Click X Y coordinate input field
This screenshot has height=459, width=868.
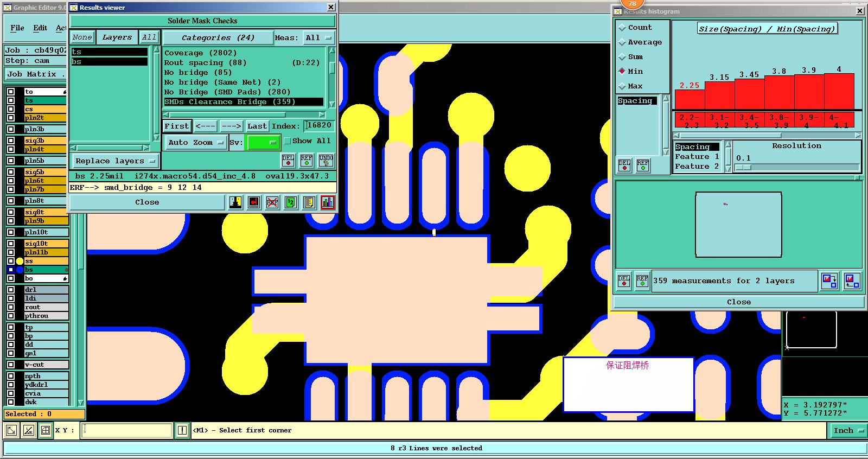(127, 431)
